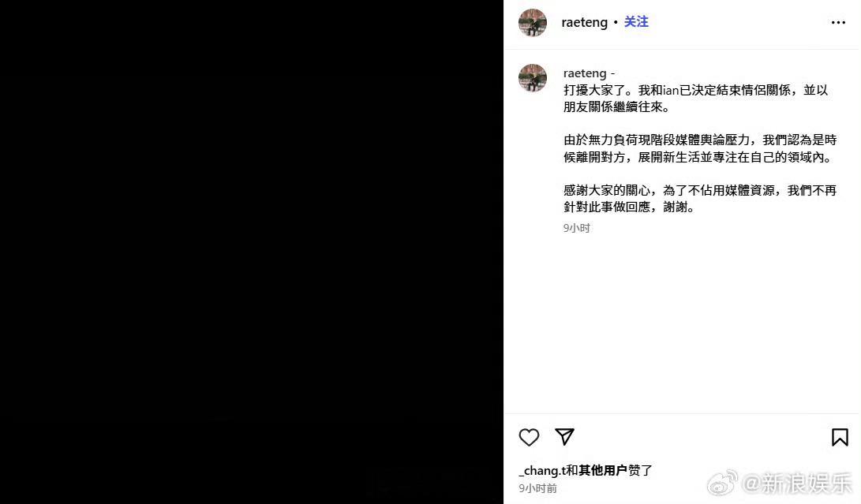Viewport: 861px width, 504px height.
Task: Click the Weibo eye logo watermark
Action: click(x=723, y=483)
